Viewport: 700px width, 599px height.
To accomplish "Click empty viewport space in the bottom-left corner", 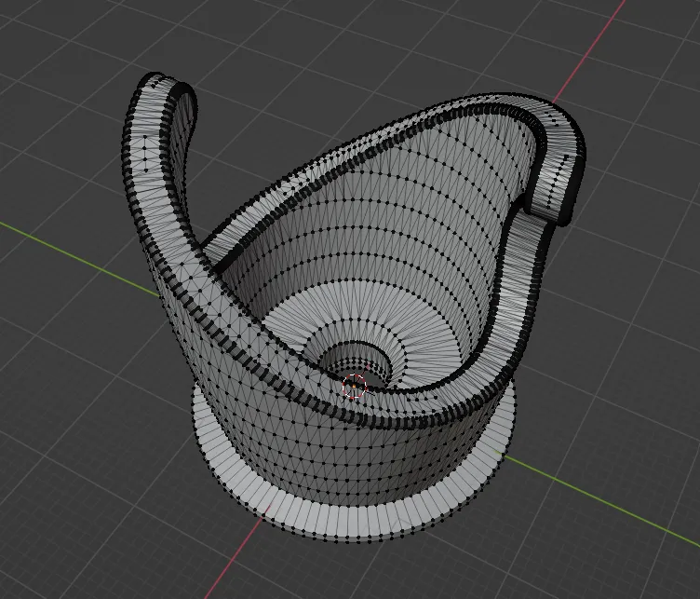I will pos(56,550).
